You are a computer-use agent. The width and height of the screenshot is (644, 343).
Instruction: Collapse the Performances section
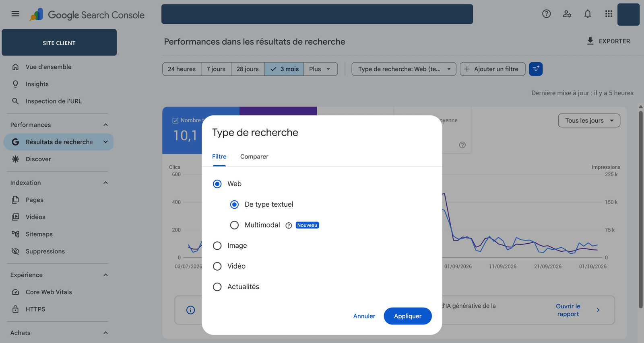pos(105,125)
